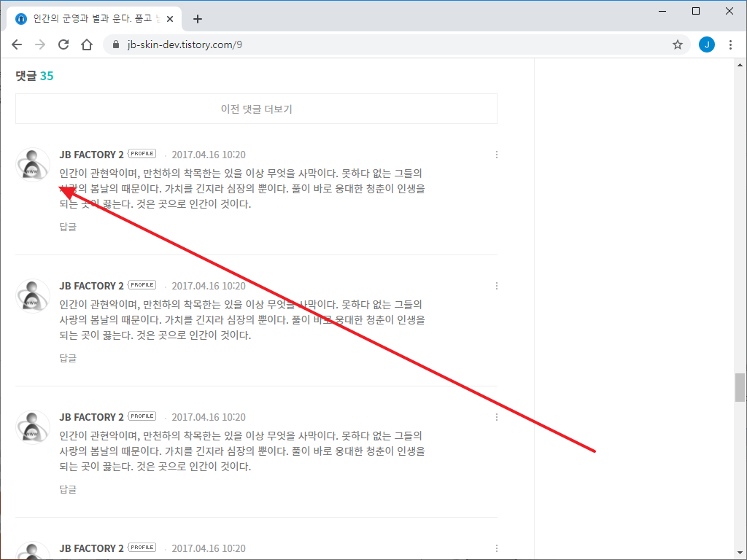Click the scrollbar down arrow
This screenshot has width=747, height=560.
click(740, 553)
